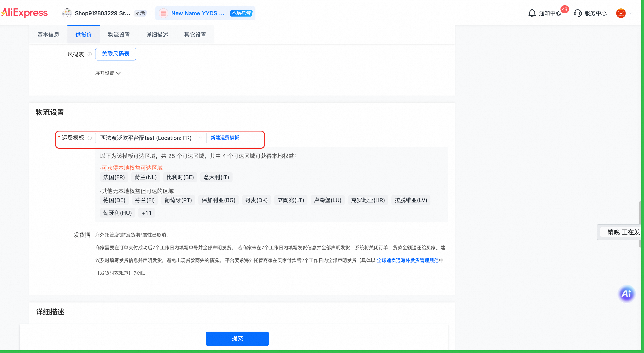Image resolution: width=644 pixels, height=353 pixels.
Task: Show more regions via +11 tag
Action: (x=147, y=213)
